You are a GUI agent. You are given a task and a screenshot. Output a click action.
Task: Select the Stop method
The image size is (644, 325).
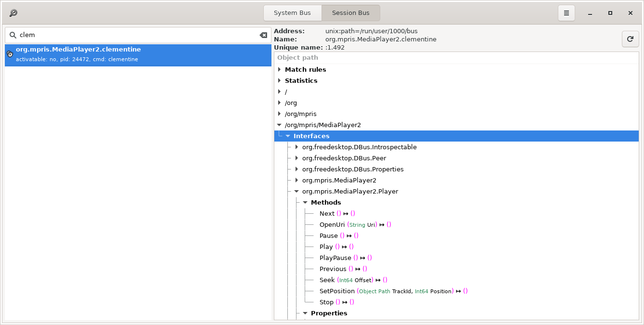pos(337,302)
